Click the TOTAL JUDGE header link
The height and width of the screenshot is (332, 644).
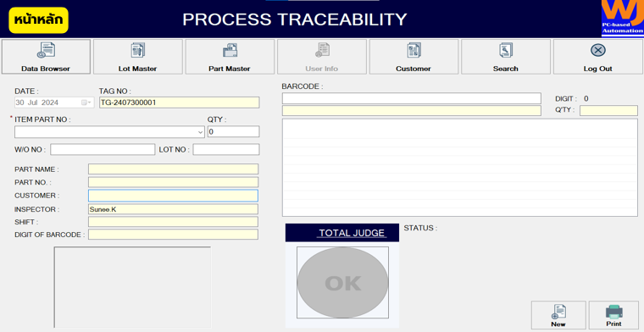click(x=352, y=233)
